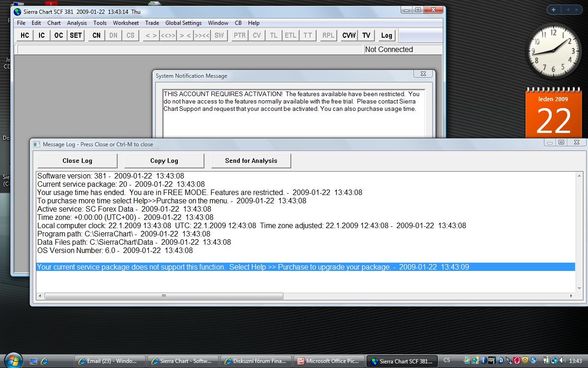
Task: Maximize the Message Log window
Action: (561, 143)
